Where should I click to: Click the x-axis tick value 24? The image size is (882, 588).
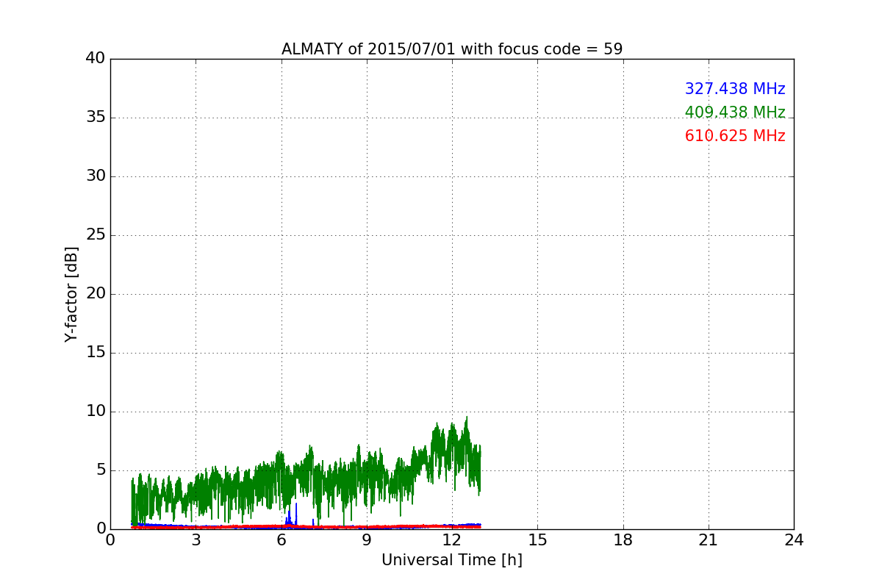[x=794, y=540]
